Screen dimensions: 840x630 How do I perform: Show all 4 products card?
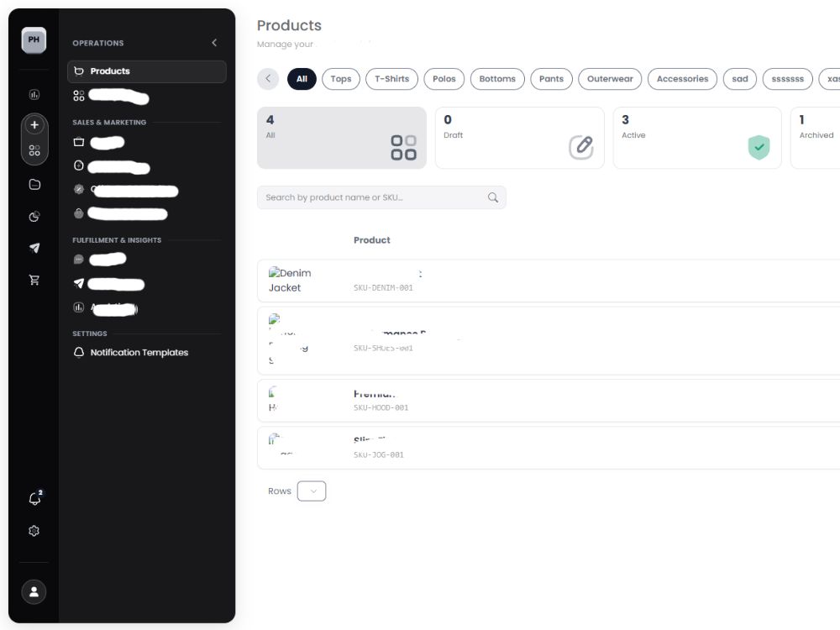342,139
